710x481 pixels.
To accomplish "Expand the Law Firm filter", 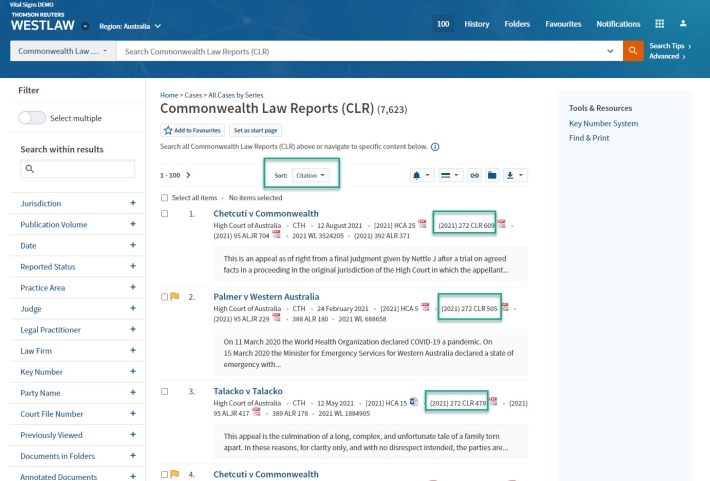I will tap(133, 351).
